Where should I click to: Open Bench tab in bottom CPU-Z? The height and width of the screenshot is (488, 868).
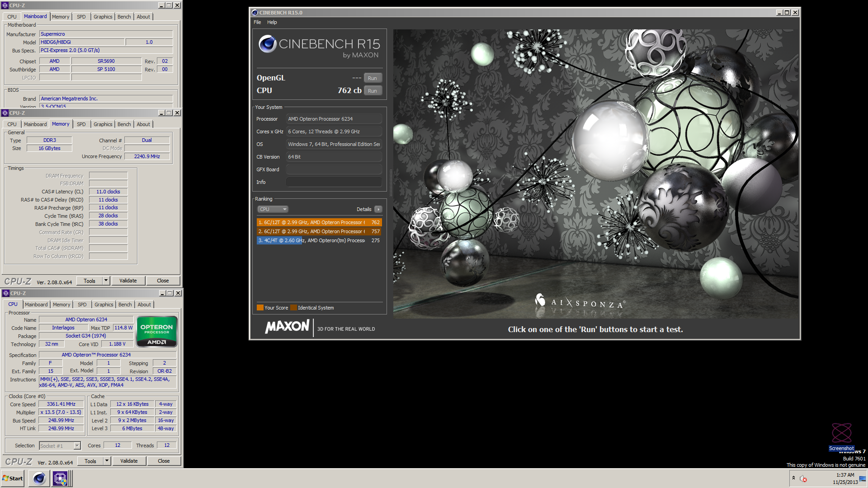coord(125,305)
